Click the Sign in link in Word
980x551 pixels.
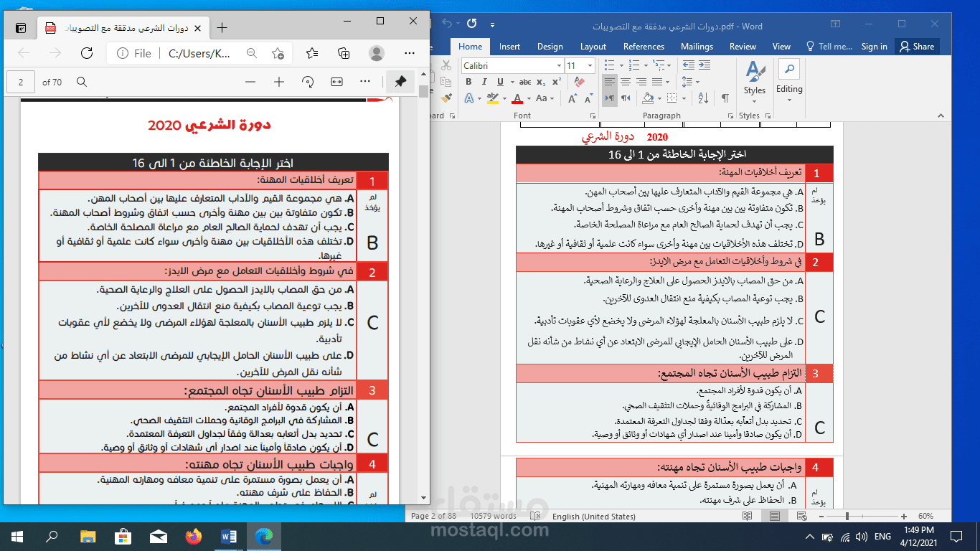[x=874, y=46]
